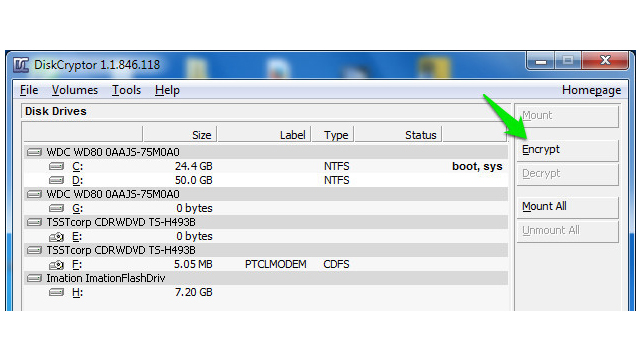Select the second WDC WD80 0AAJS-75M0A0 row
The image size is (640, 360).
[x=266, y=194]
